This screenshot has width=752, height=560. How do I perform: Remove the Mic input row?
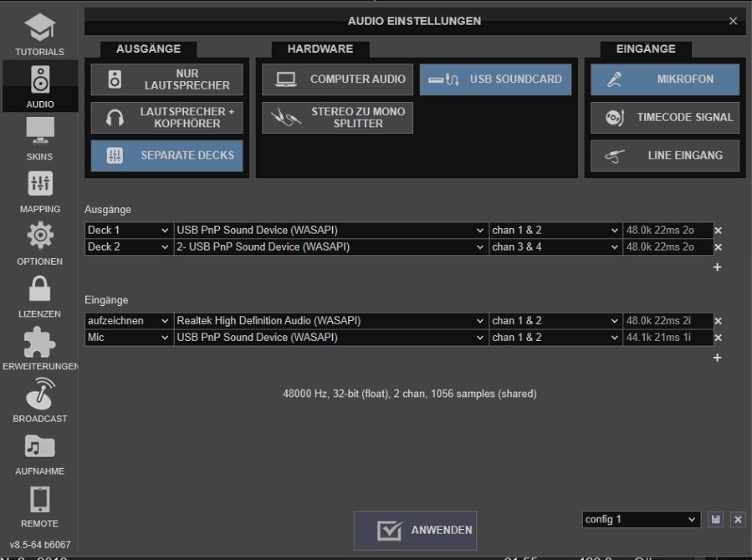[718, 339]
